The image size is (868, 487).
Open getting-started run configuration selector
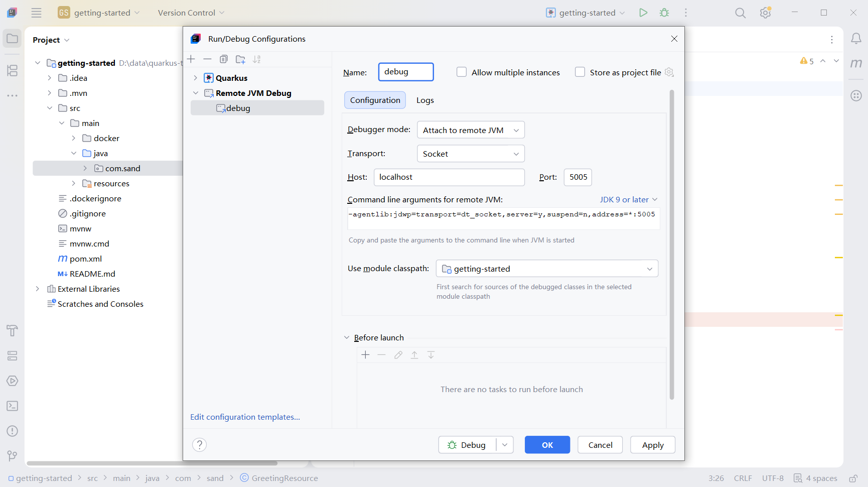(586, 13)
